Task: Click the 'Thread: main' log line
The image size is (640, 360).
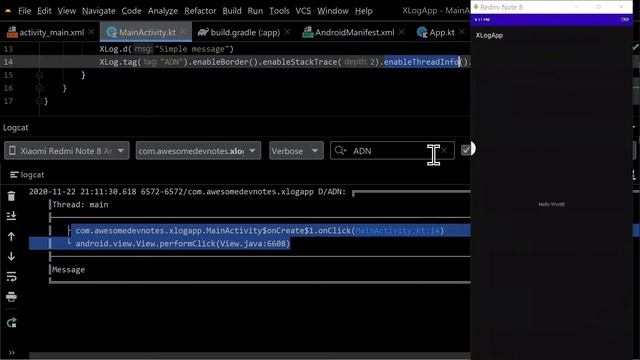Action: [x=80, y=204]
